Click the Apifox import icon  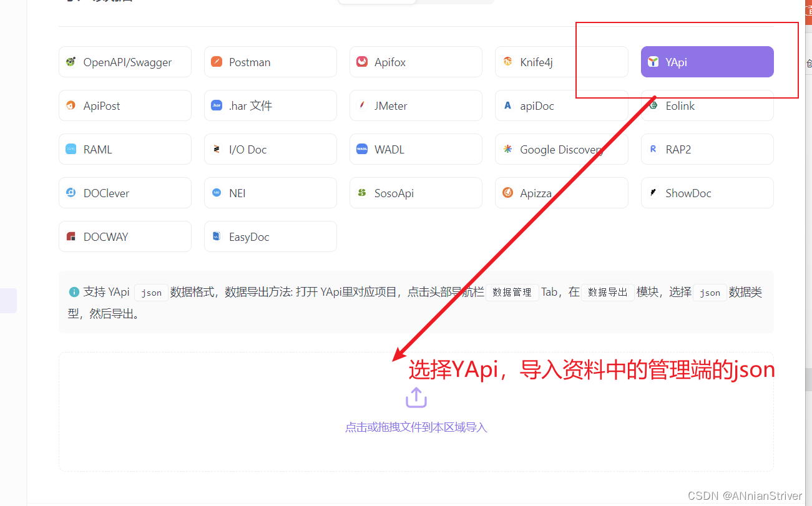tap(362, 62)
